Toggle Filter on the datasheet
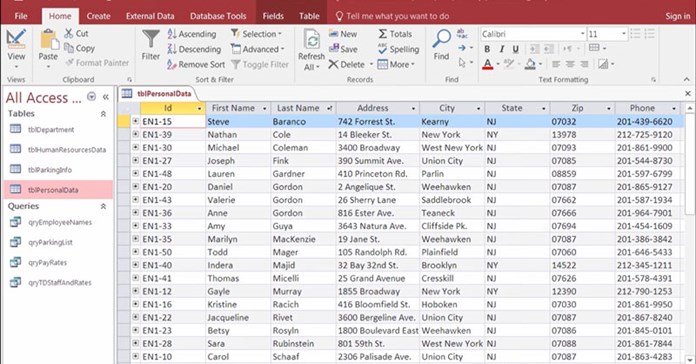The height and width of the screenshot is (364, 696). click(260, 64)
